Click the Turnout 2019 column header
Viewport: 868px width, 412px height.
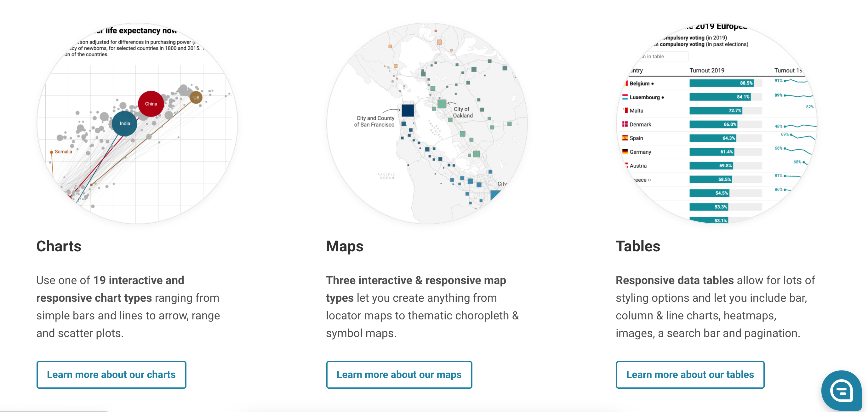pyautogui.click(x=707, y=71)
